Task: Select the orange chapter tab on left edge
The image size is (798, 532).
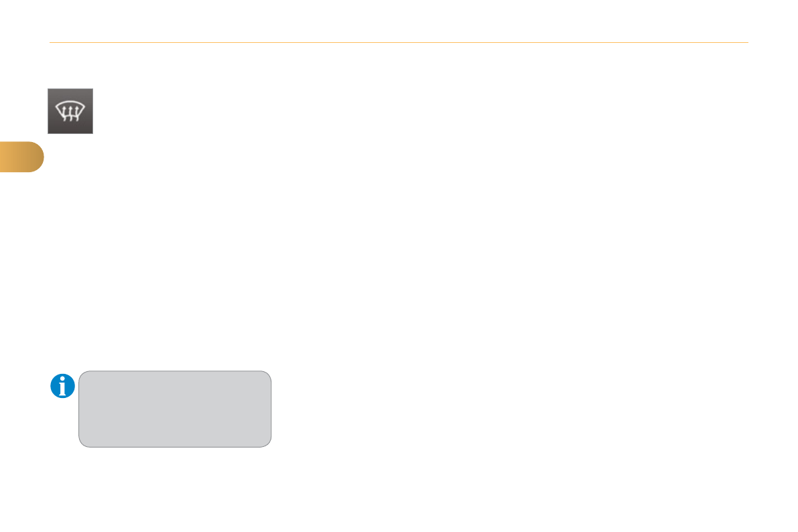Action: pos(21,157)
